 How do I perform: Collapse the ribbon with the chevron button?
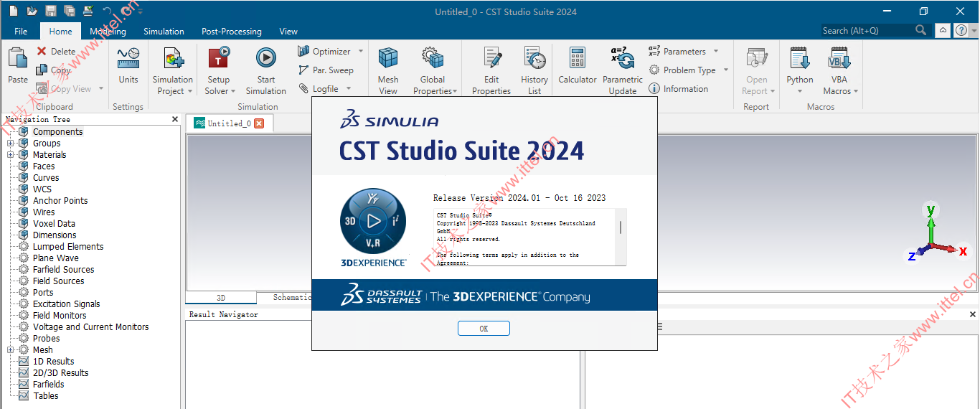click(x=943, y=30)
